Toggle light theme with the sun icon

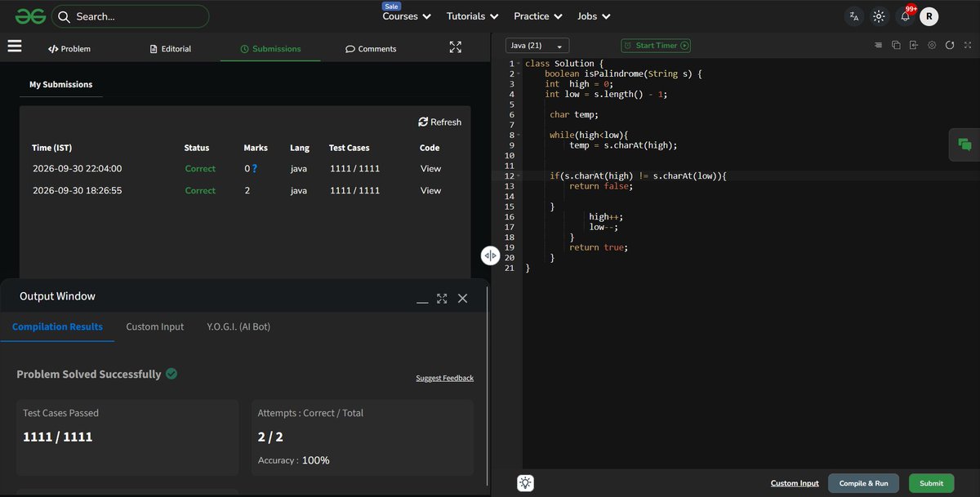point(879,16)
